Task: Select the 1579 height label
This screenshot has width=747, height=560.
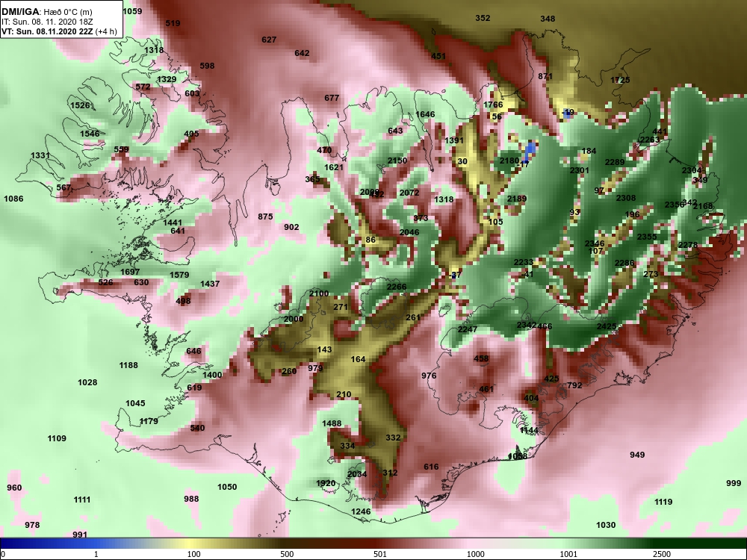Action: click(x=179, y=275)
